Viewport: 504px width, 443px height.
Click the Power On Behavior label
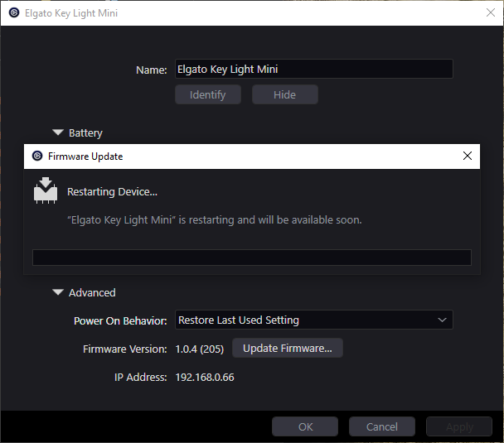(x=120, y=320)
